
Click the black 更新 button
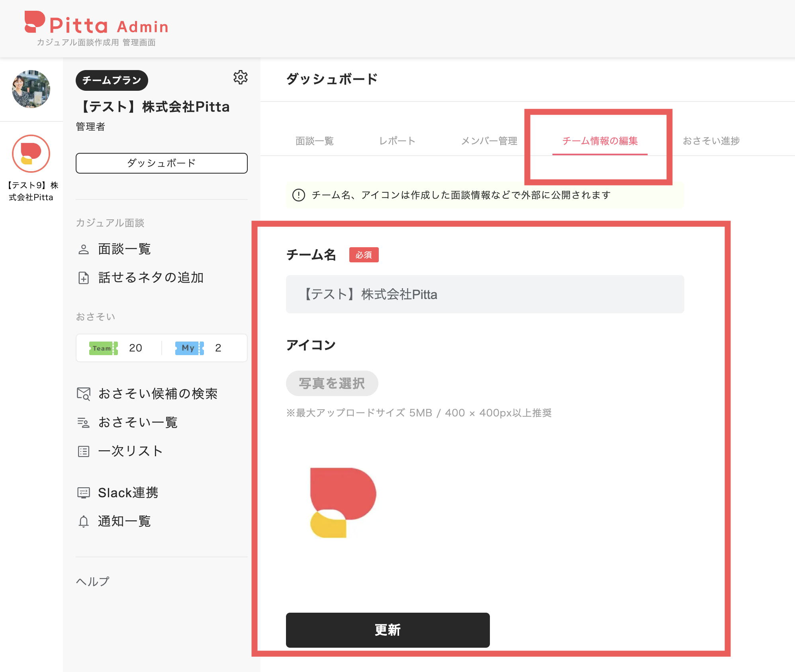pos(388,630)
